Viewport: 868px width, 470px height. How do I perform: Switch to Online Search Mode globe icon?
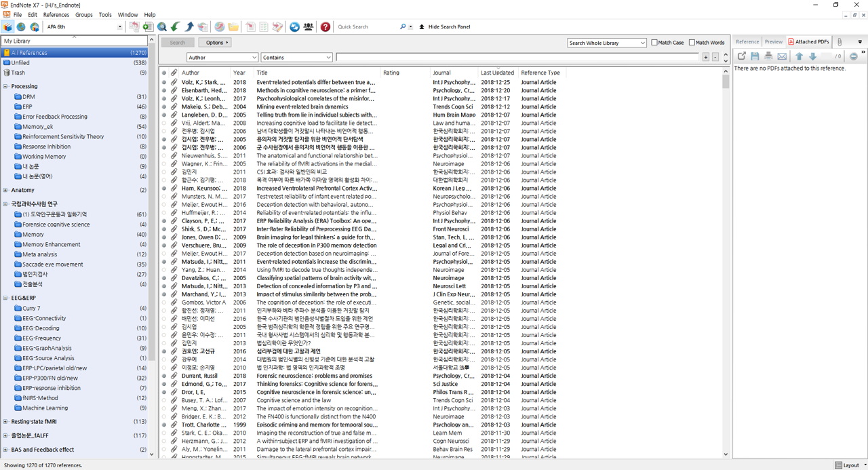21,27
